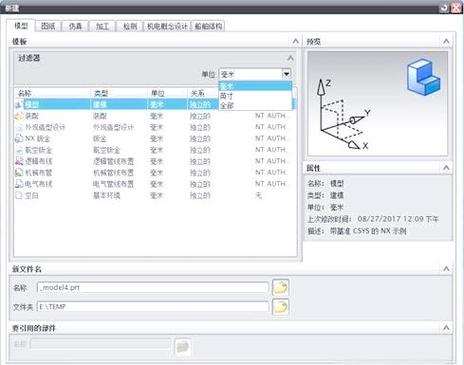Select the 电气布线 template name
The image size is (464, 365).
(x=39, y=184)
